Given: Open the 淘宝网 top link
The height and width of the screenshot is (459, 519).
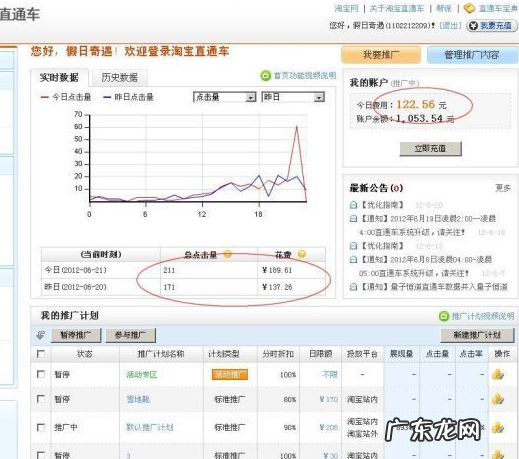Looking at the screenshot, I should [x=346, y=8].
